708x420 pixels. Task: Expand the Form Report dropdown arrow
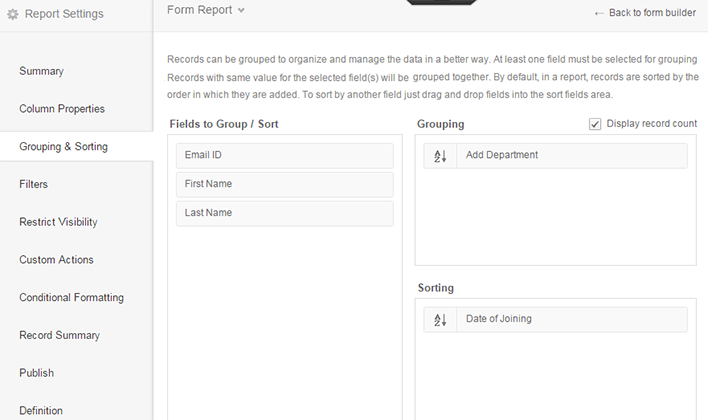241,11
